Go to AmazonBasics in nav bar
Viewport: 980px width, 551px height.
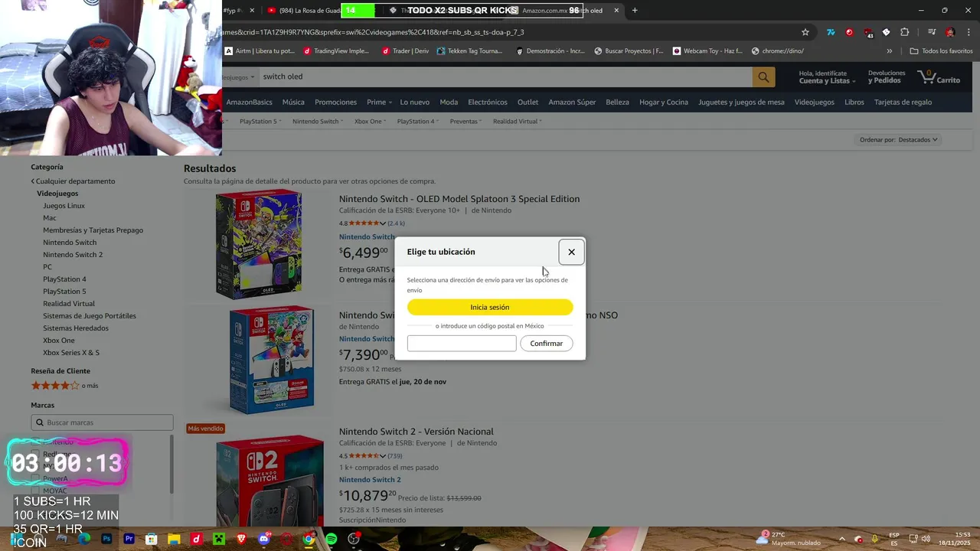pyautogui.click(x=249, y=102)
